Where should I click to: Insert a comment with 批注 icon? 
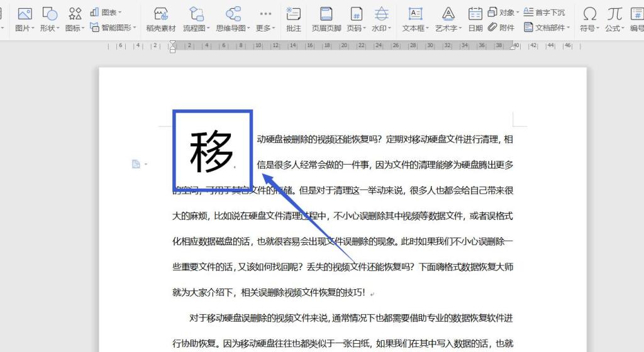click(x=293, y=14)
